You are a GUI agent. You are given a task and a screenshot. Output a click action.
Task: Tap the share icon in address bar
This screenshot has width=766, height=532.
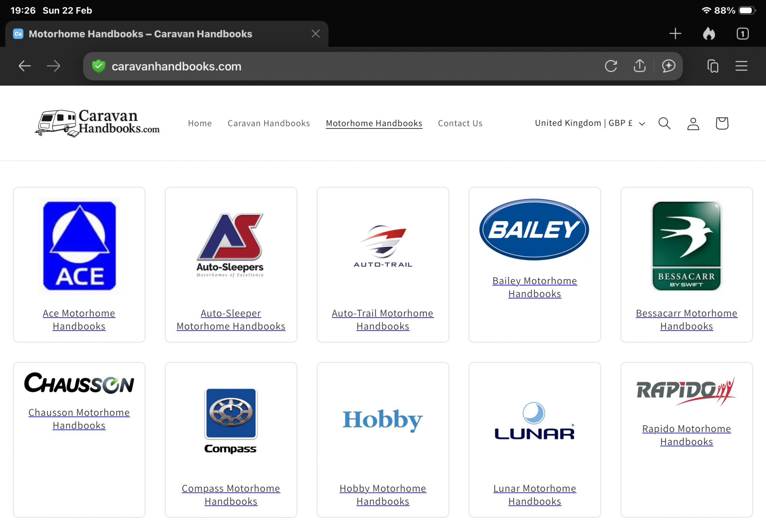coord(639,66)
